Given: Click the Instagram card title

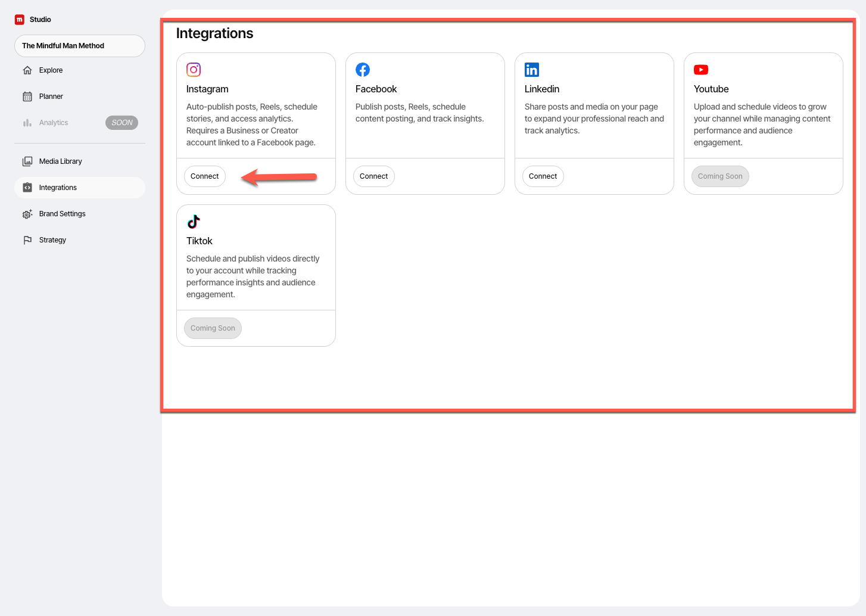Looking at the screenshot, I should 207,89.
